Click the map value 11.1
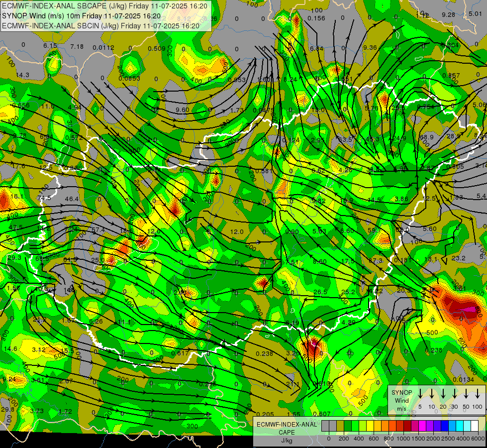487x448 pixels. (124, 322)
